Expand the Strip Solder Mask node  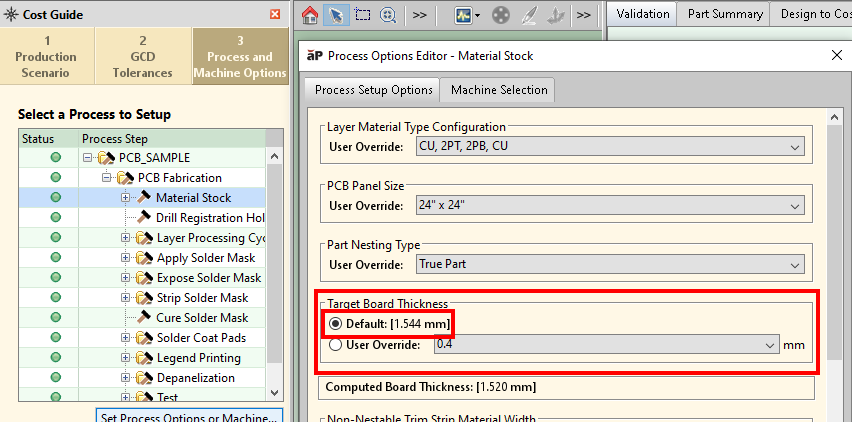[x=126, y=298]
